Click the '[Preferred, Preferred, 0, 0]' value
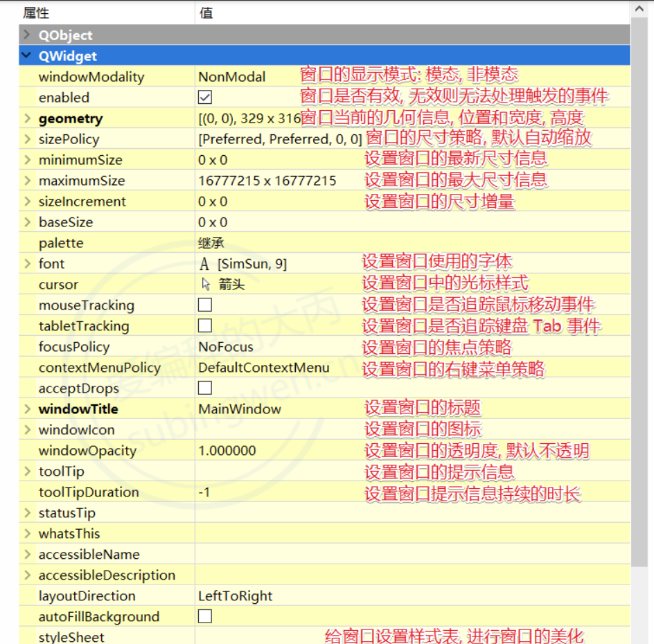This screenshot has height=644, width=654. click(281, 139)
